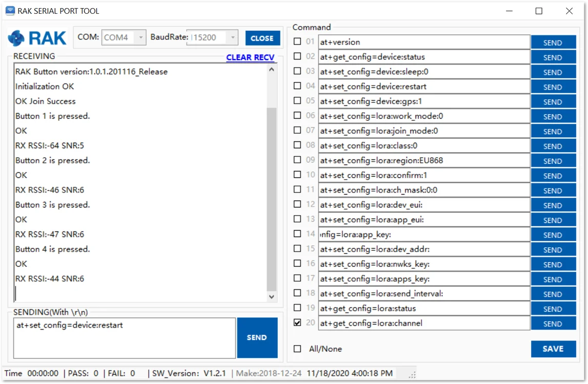This screenshot has width=588, height=384.
Task: Toggle the All/None checkbox
Action: click(297, 349)
